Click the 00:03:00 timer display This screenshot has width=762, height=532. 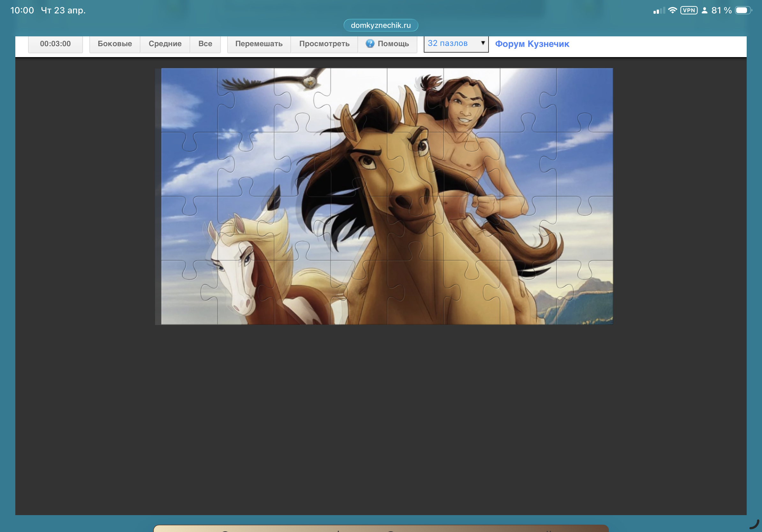55,44
